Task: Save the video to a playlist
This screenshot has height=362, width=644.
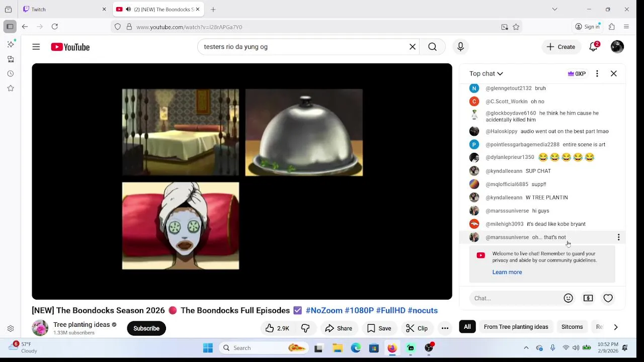Action: pyautogui.click(x=379, y=328)
